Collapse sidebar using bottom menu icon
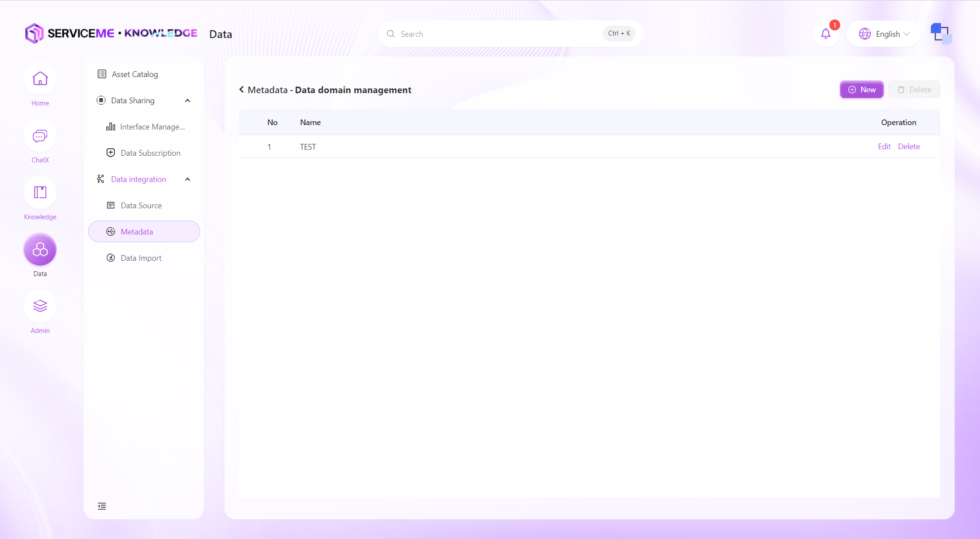The height and width of the screenshot is (539, 980). click(102, 506)
